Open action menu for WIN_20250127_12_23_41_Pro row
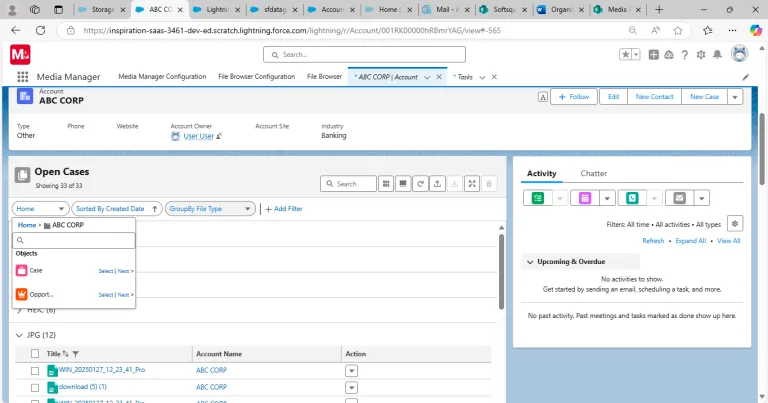The height and width of the screenshot is (403, 768). pyautogui.click(x=351, y=371)
